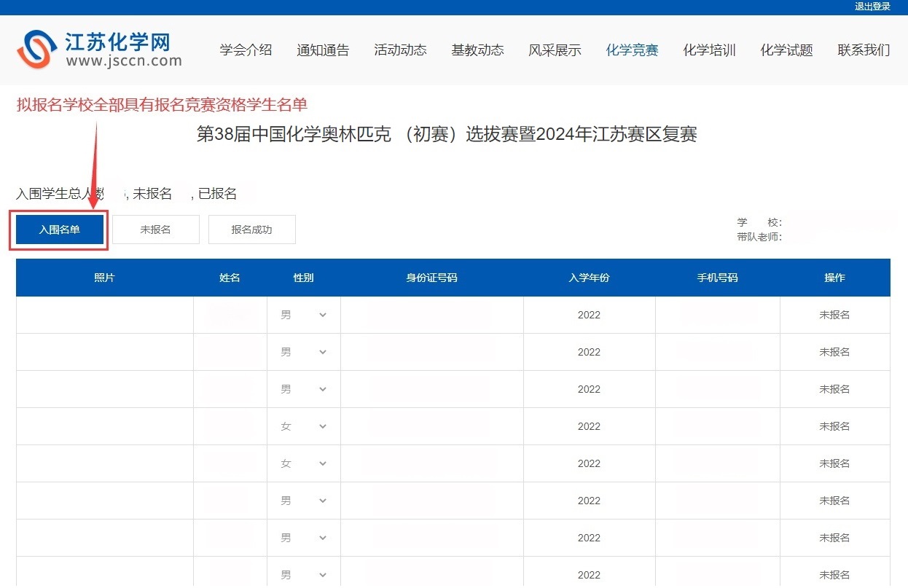The width and height of the screenshot is (908, 588).
Task: Click the 报名成功 filter button
Action: [x=252, y=230]
